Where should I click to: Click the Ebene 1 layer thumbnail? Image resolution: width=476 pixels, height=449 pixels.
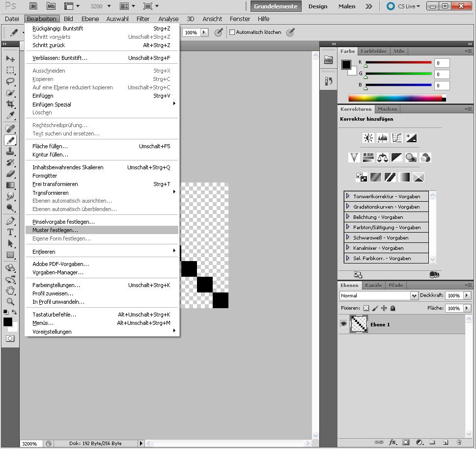coord(359,324)
